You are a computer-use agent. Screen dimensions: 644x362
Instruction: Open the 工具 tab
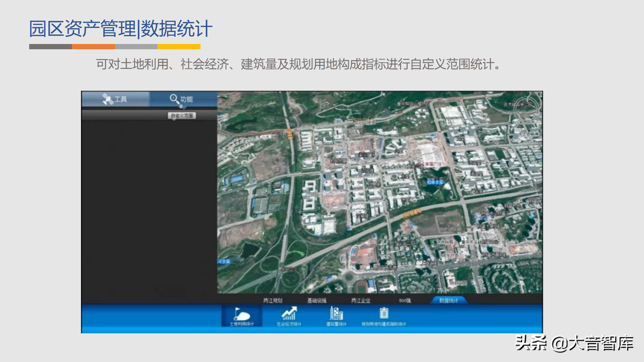(115, 99)
